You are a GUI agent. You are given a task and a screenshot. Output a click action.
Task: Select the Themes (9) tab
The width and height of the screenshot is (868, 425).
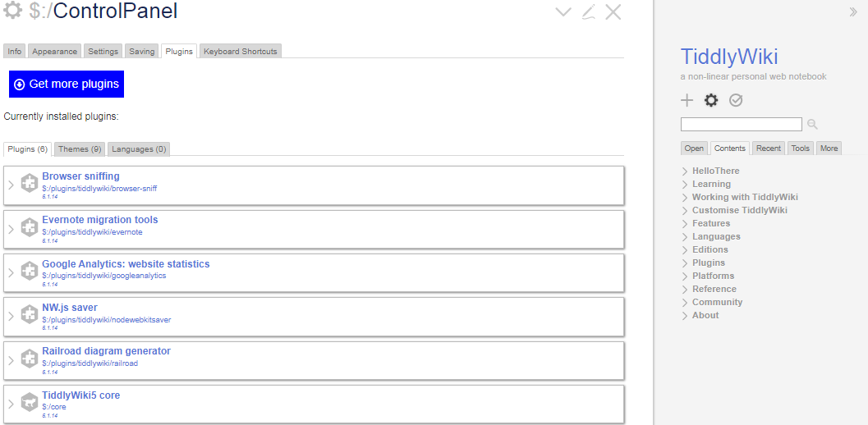80,149
